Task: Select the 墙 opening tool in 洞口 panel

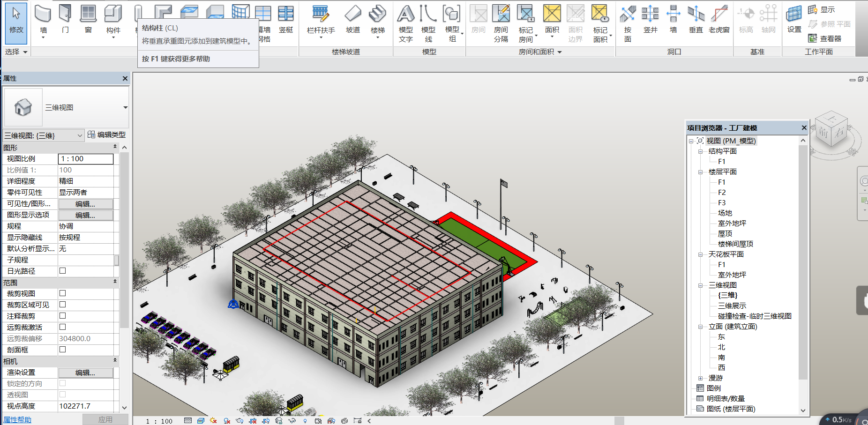Action: [673, 20]
